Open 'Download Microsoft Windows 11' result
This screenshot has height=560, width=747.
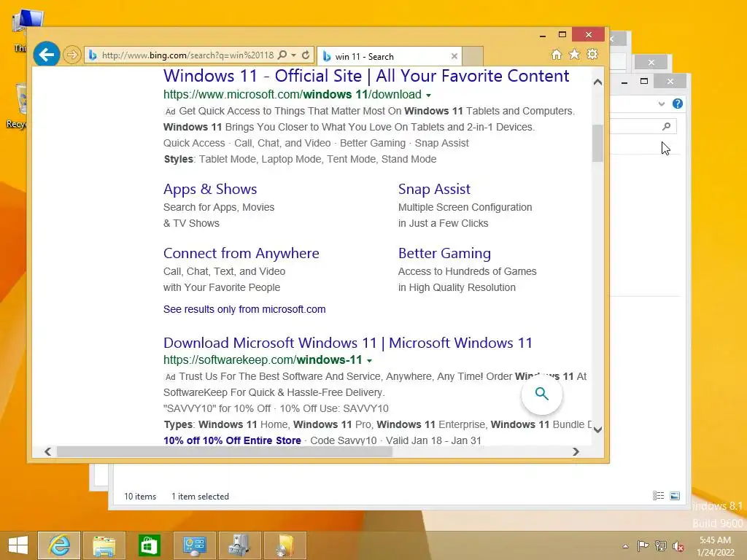click(x=348, y=343)
